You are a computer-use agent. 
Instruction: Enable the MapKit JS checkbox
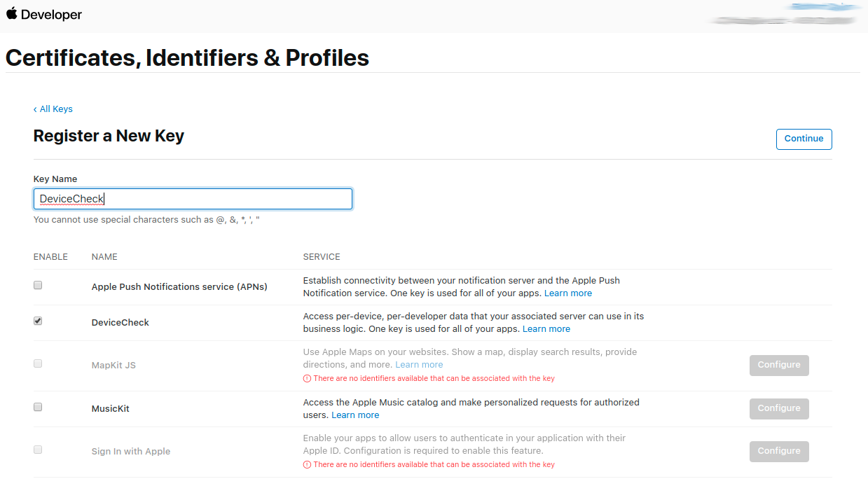tap(37, 363)
